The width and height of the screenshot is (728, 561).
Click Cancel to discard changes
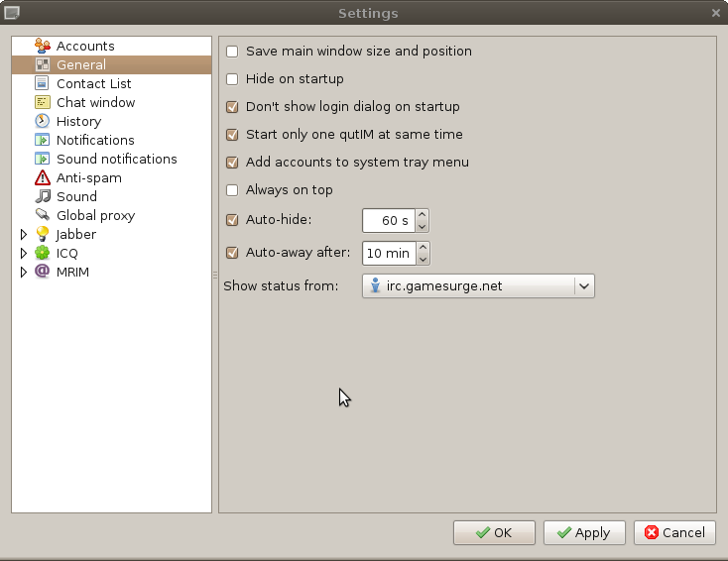coord(674,532)
